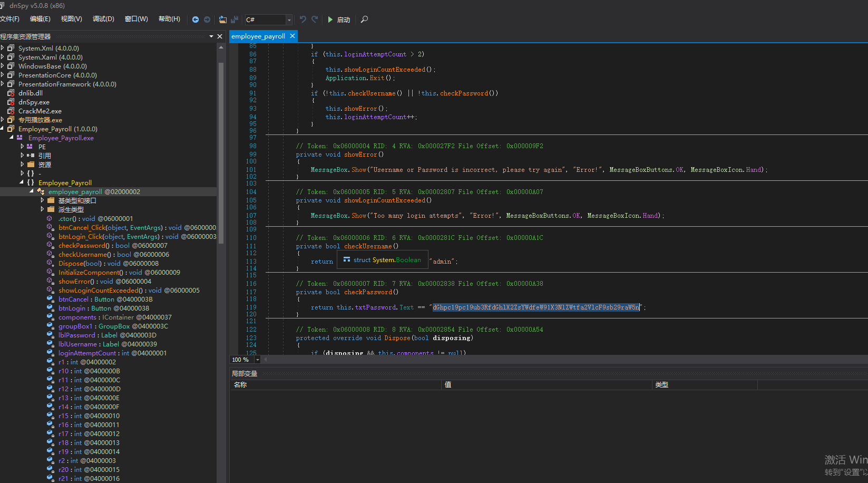Viewport: 868px width, 483px height.
Task: Select the Employee_Payroll namespace node
Action: click(65, 182)
